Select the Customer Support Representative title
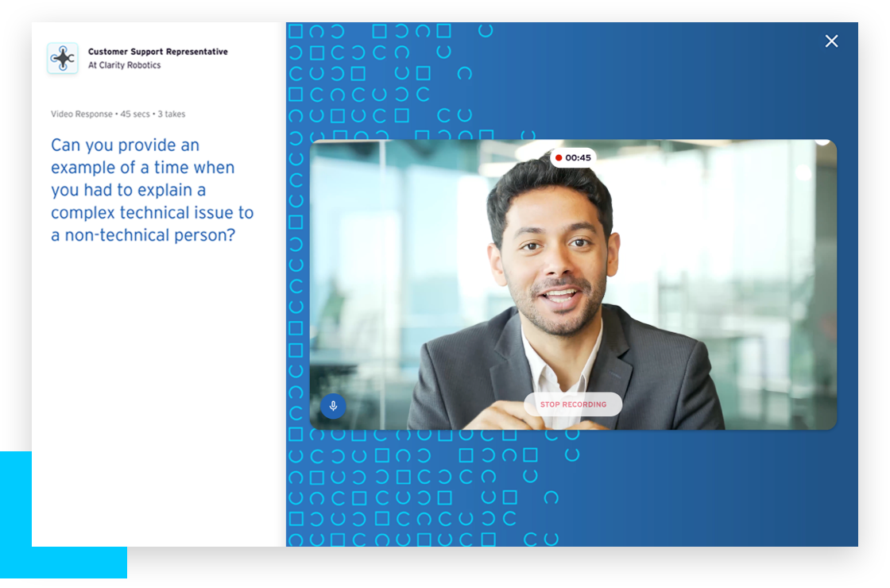Viewport: 890px width, 588px height. 157,52
